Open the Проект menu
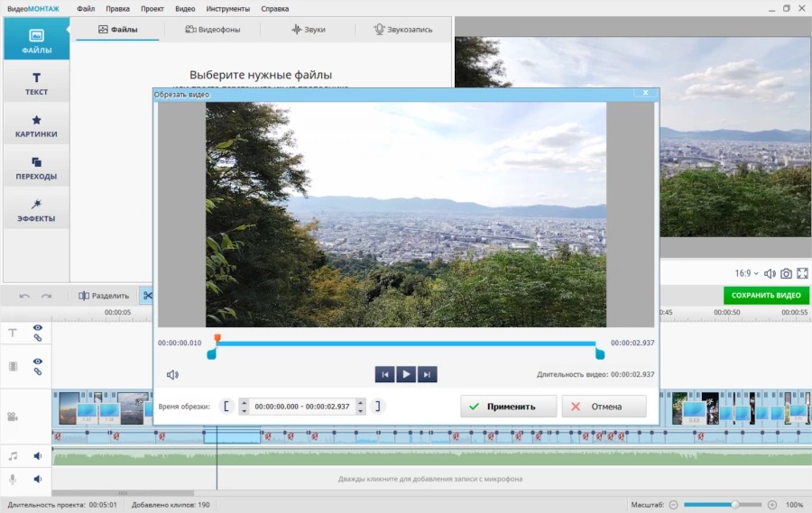This screenshot has height=513, width=812. [152, 9]
